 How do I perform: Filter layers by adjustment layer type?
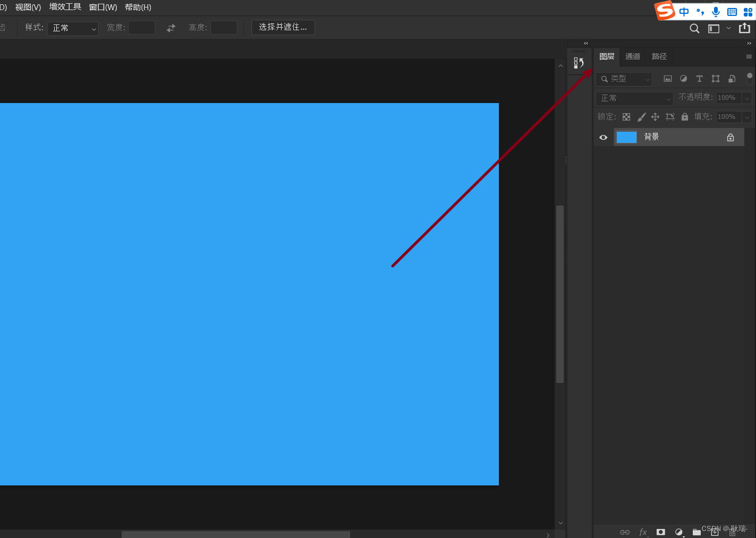pos(684,79)
